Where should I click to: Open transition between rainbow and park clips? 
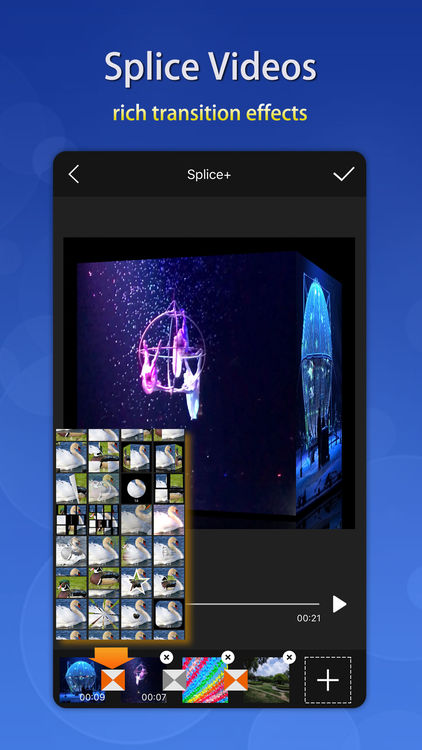point(236,680)
